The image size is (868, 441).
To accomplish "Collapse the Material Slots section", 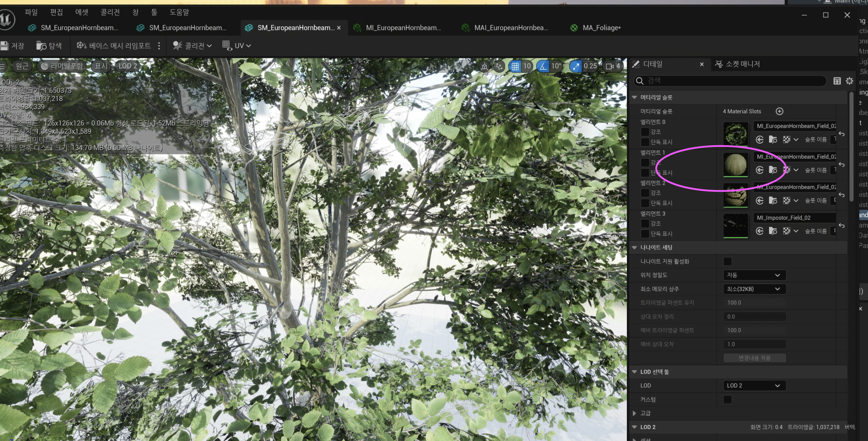I will point(634,98).
